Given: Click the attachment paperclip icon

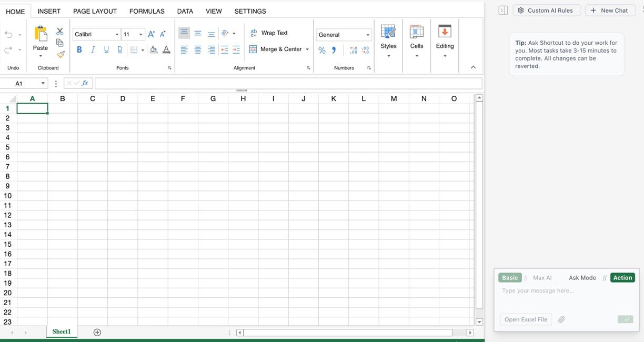Looking at the screenshot, I should [561, 319].
